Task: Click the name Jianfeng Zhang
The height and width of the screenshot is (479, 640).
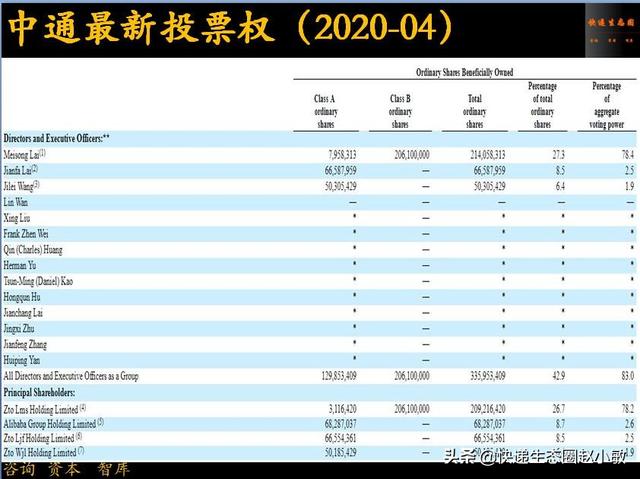Action: pyautogui.click(x=25, y=344)
